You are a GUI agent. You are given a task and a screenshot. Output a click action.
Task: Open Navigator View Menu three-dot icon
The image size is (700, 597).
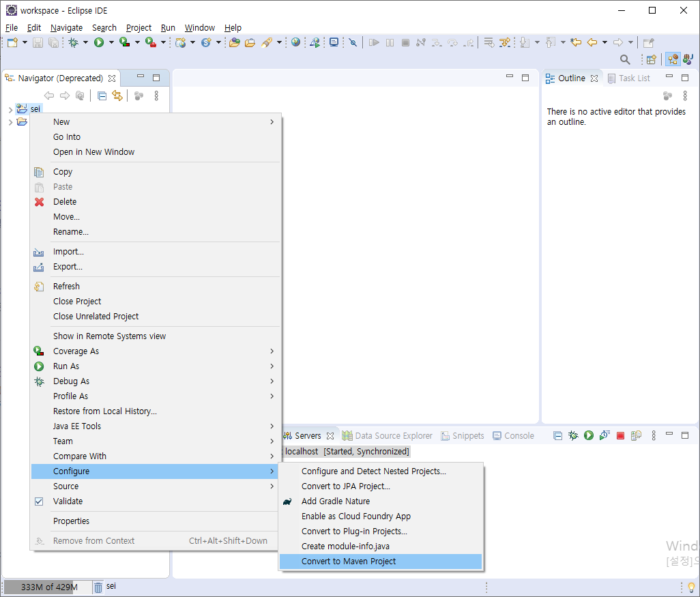(156, 96)
